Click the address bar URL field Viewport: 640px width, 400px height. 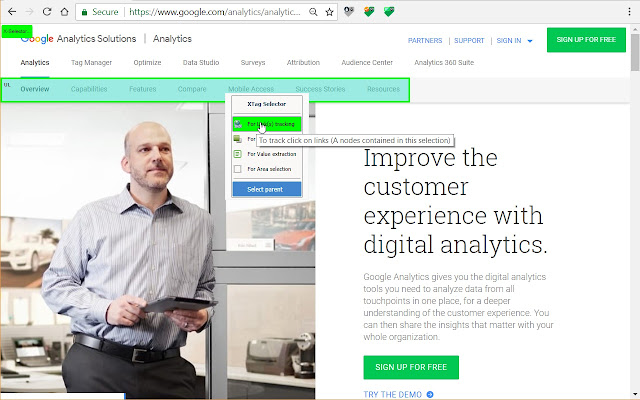(x=214, y=12)
